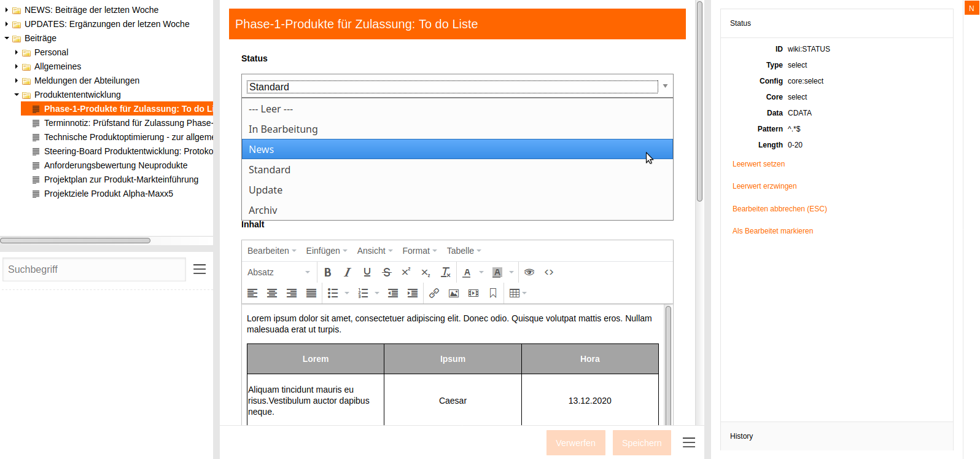Click the clear formatting icon
Viewport: 980px width, 459px height.
pyautogui.click(x=446, y=272)
